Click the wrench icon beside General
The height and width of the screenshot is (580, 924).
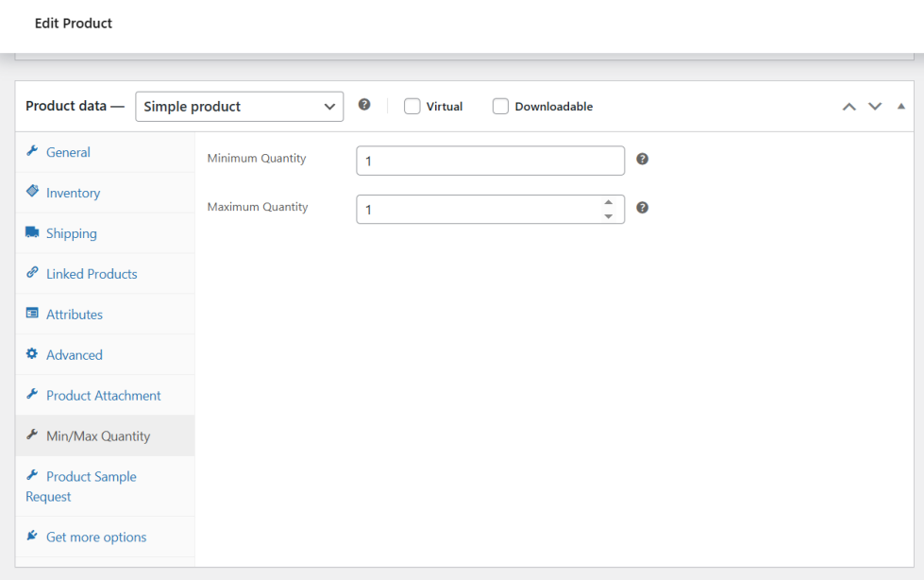coord(32,152)
